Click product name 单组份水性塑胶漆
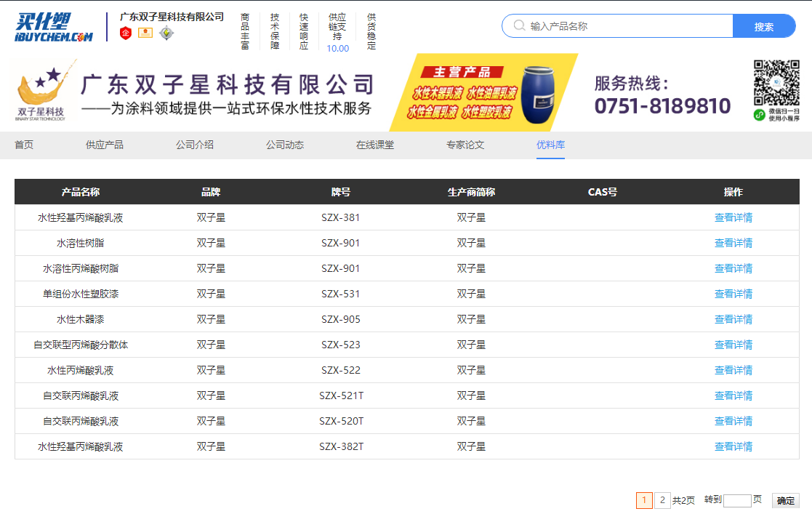 coord(80,294)
